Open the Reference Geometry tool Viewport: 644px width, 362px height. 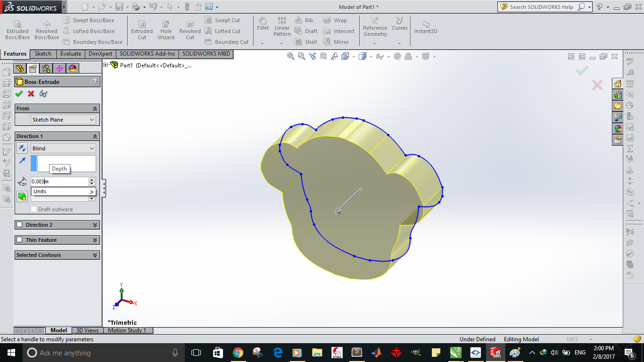(x=375, y=27)
